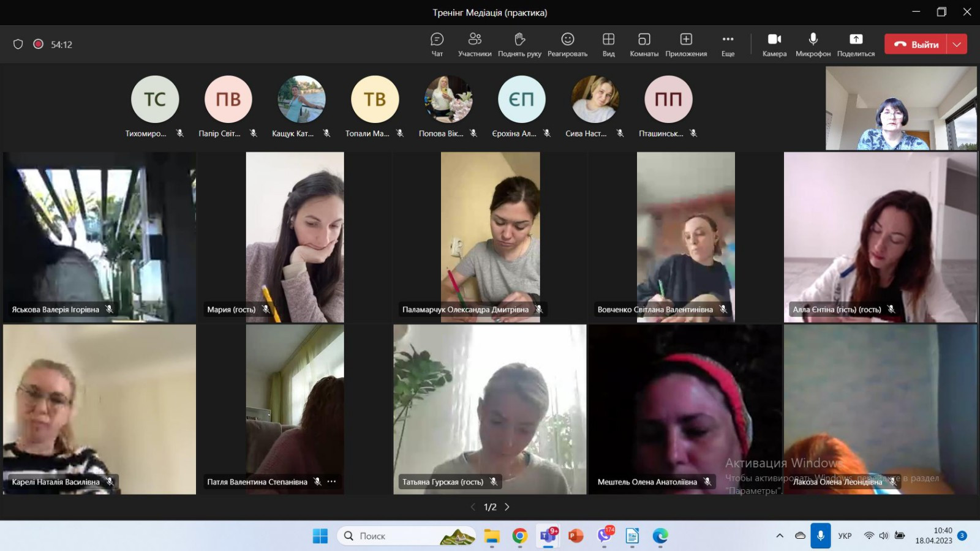The image size is (980, 551).
Task: Select the Кащук Кат... participant photo
Action: tap(301, 99)
